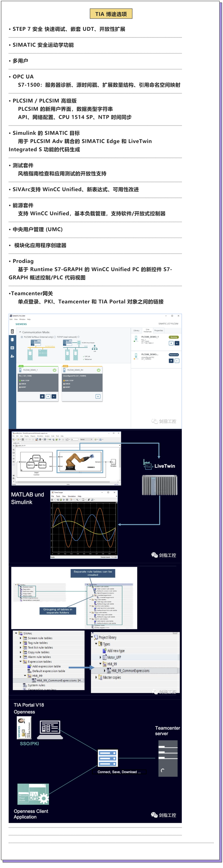Expand Tag rule tables node
The height and width of the screenshot is (868, 223).
click(20, 643)
